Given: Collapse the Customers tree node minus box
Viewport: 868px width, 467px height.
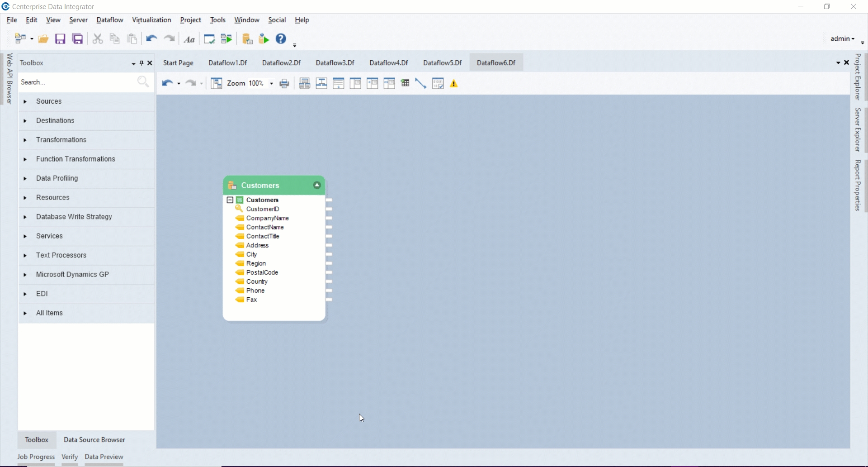Looking at the screenshot, I should click(230, 200).
